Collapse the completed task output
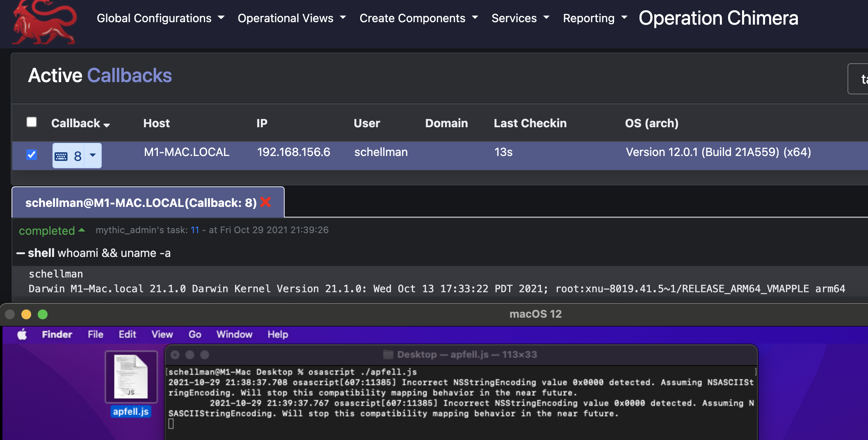The width and height of the screenshot is (868, 440). [x=82, y=230]
